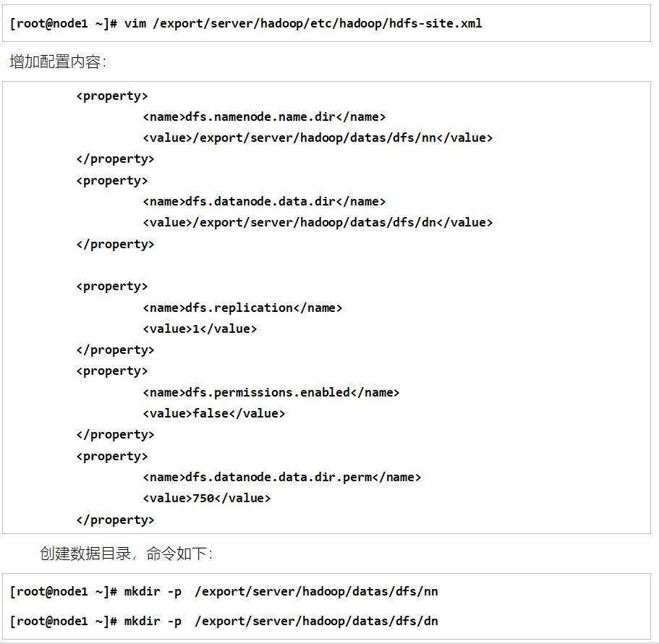
Task: Click the first opening property tag
Action: [112, 96]
